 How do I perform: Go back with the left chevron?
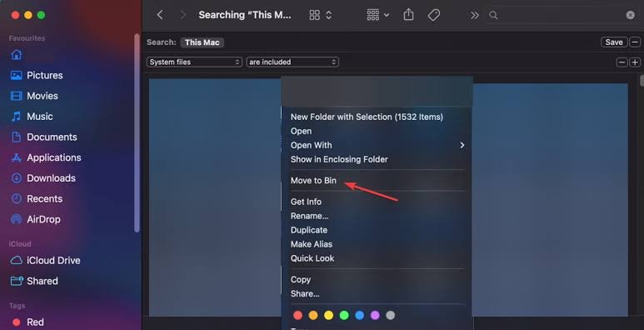(x=160, y=15)
